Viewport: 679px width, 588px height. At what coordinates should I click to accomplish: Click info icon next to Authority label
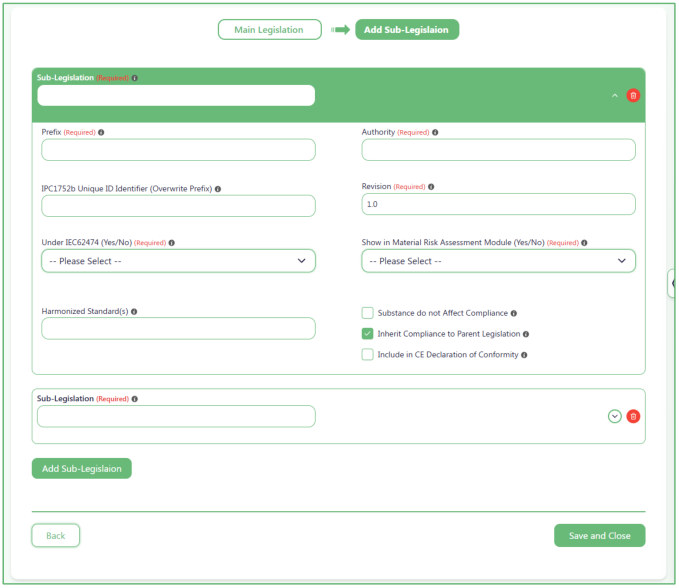coord(435,132)
